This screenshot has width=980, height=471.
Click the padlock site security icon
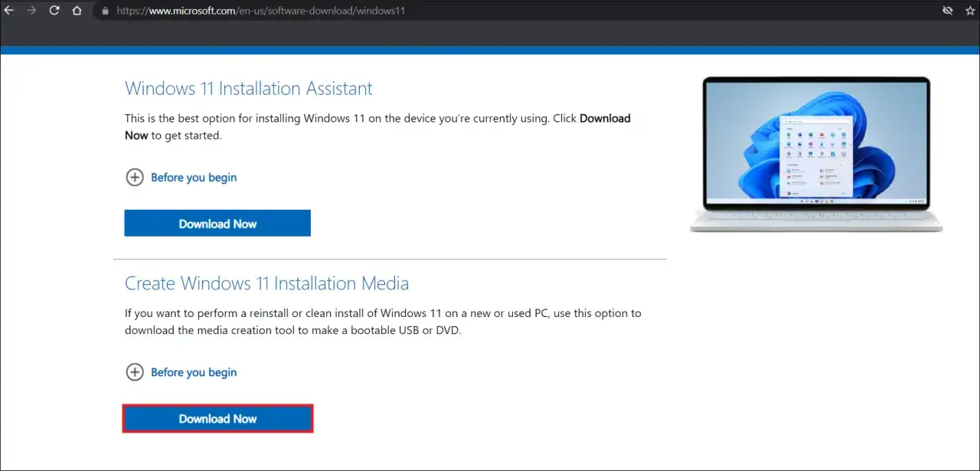click(106, 11)
